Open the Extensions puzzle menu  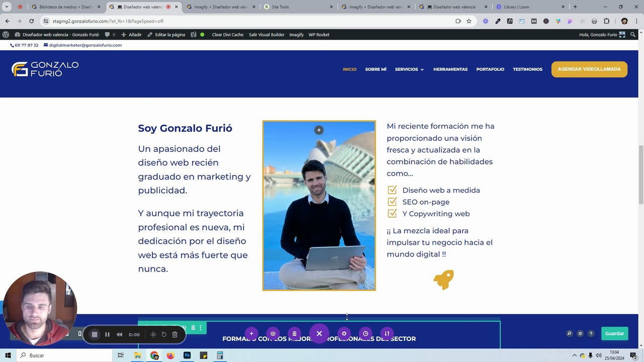606,21
